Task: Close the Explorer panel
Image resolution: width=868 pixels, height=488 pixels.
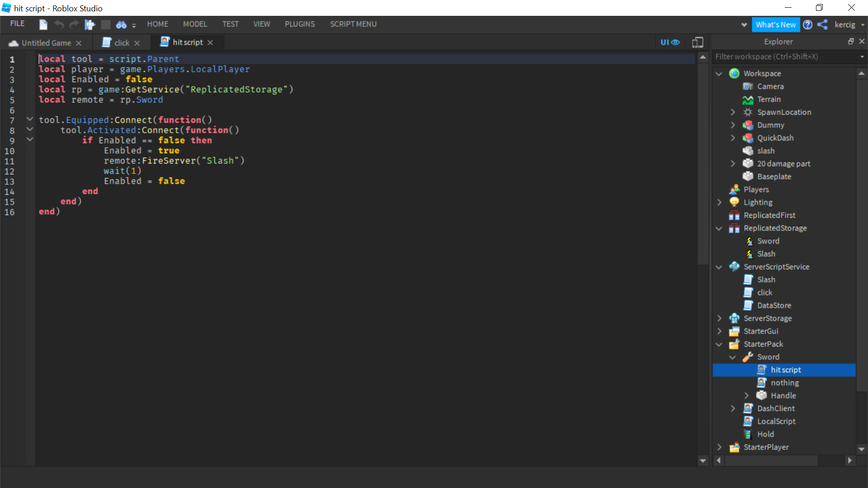Action: click(x=862, y=41)
